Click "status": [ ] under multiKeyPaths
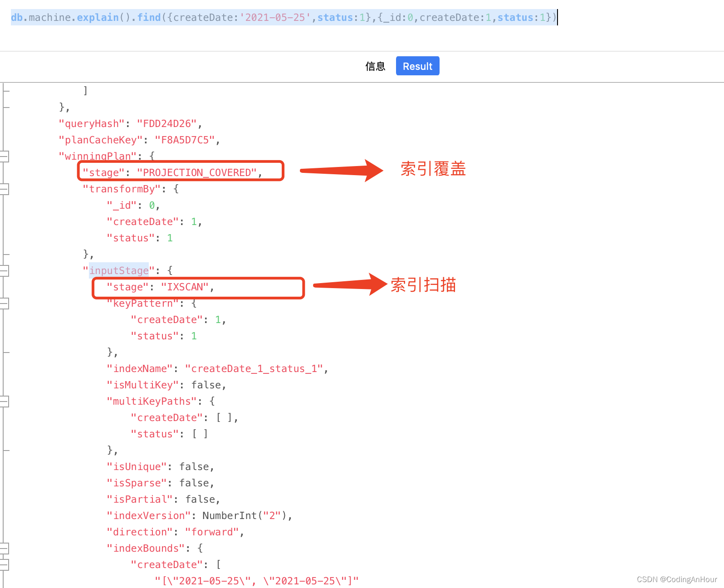 pyautogui.click(x=169, y=434)
